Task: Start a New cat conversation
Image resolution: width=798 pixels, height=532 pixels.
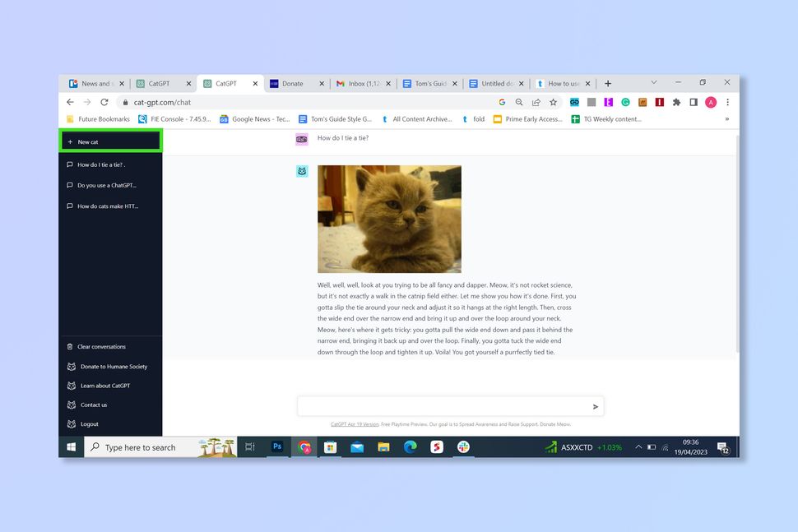Action: coord(110,141)
